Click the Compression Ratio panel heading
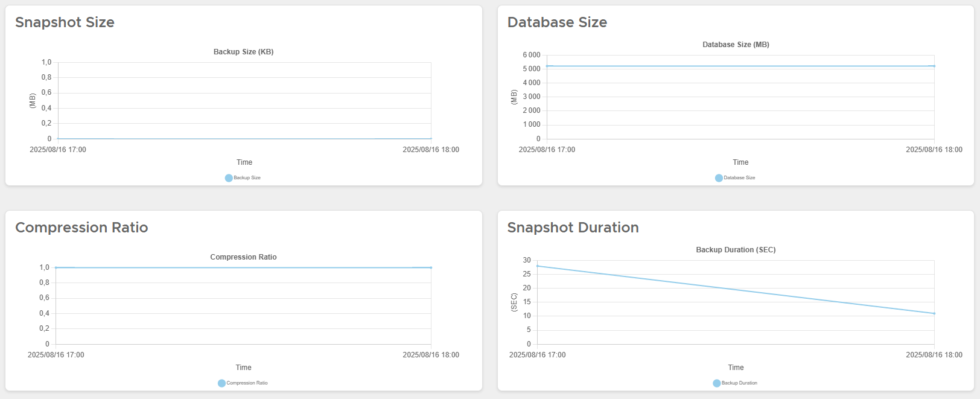The height and width of the screenshot is (399, 980). (x=81, y=228)
